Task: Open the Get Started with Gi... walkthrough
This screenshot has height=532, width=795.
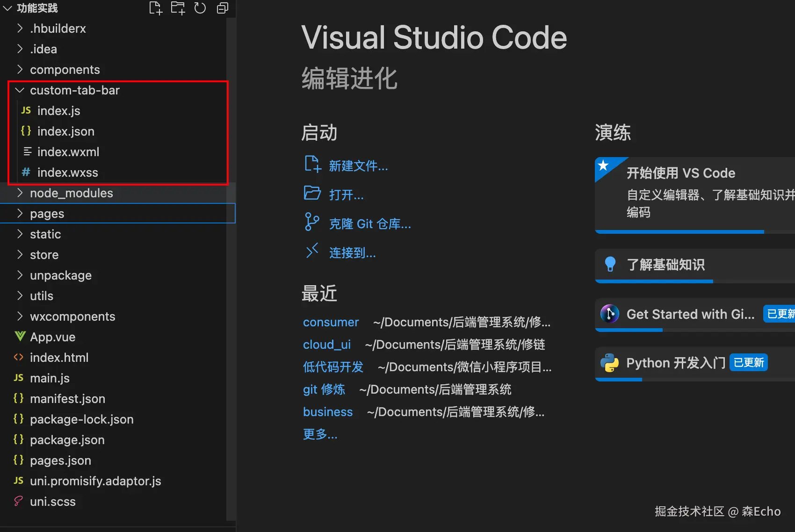Action: click(695, 315)
